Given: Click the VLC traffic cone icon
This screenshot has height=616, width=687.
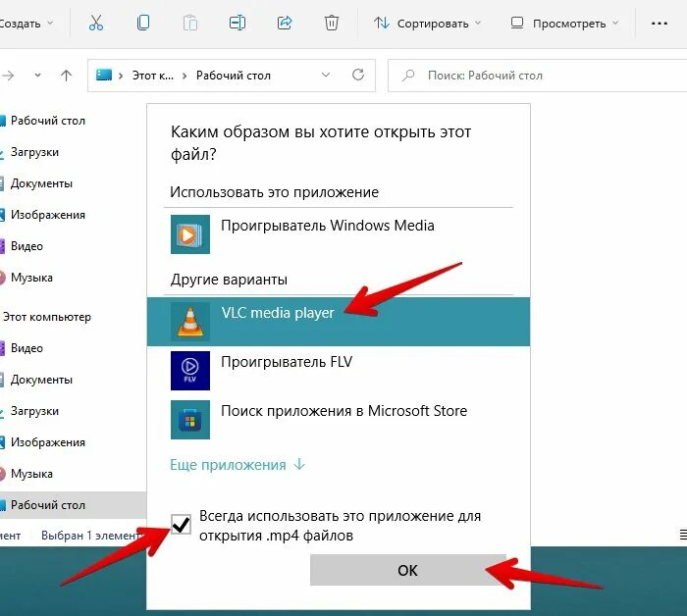Looking at the screenshot, I should tap(190, 322).
